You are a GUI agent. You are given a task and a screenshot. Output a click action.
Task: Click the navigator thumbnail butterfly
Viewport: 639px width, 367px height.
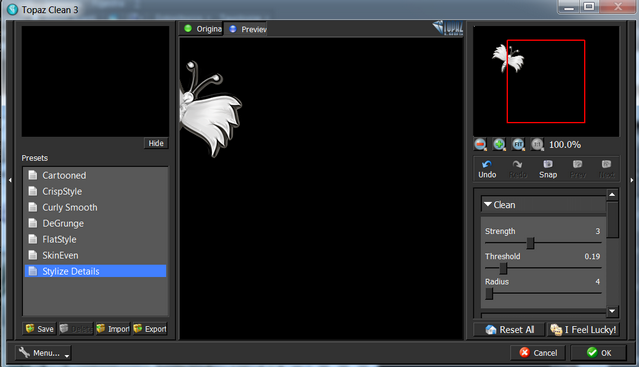pyautogui.click(x=508, y=59)
